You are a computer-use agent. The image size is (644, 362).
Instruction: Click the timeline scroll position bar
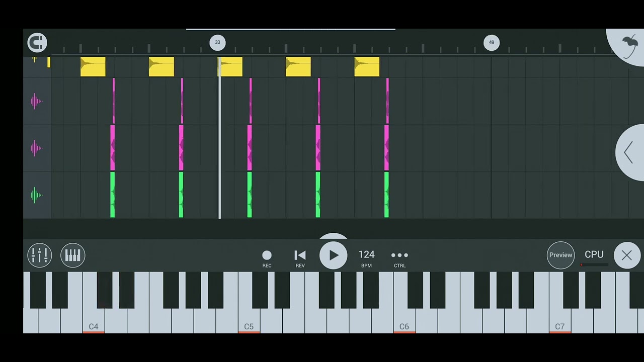[291, 29]
